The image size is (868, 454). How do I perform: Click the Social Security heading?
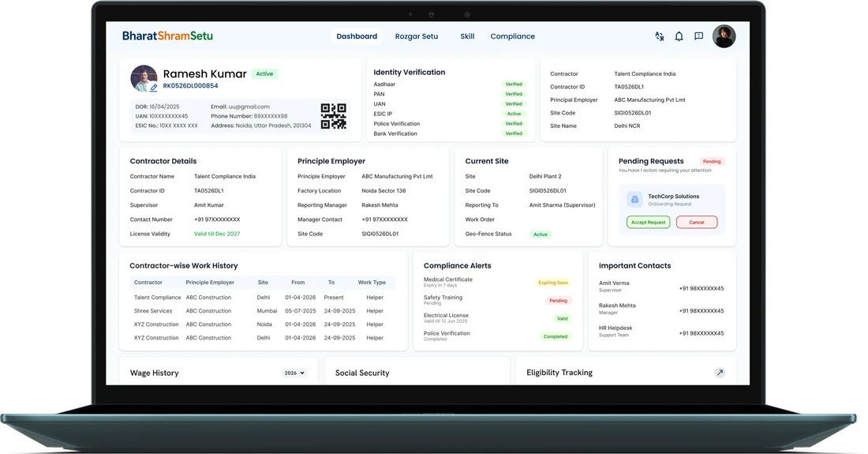click(362, 373)
